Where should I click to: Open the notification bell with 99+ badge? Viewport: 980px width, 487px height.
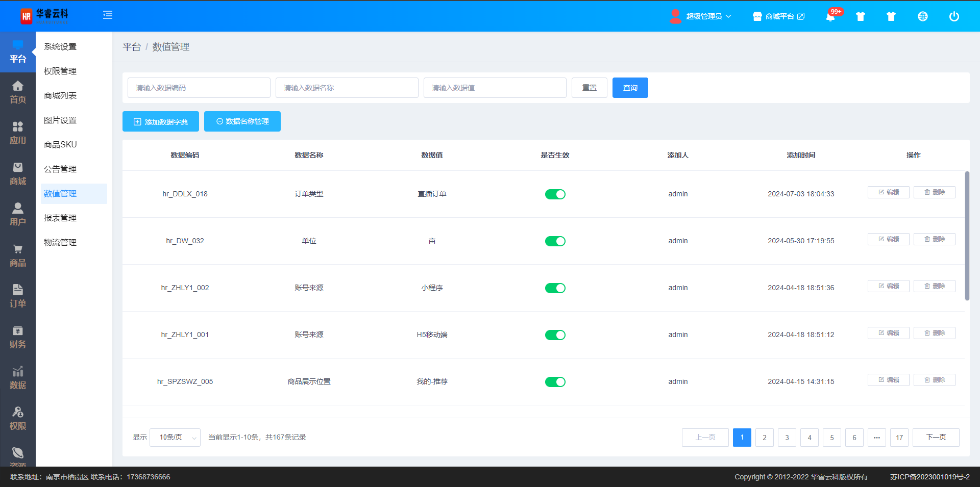830,16
